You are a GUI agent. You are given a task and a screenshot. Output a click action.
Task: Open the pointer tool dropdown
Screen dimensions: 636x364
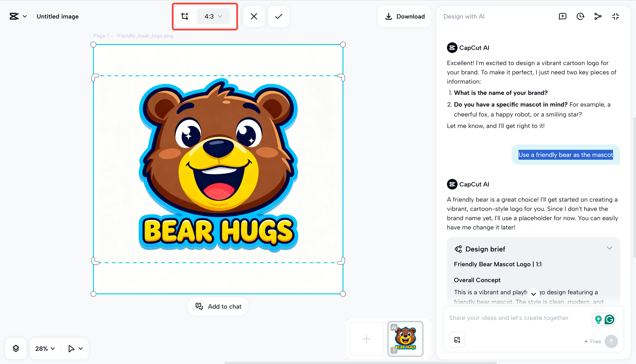(75, 348)
